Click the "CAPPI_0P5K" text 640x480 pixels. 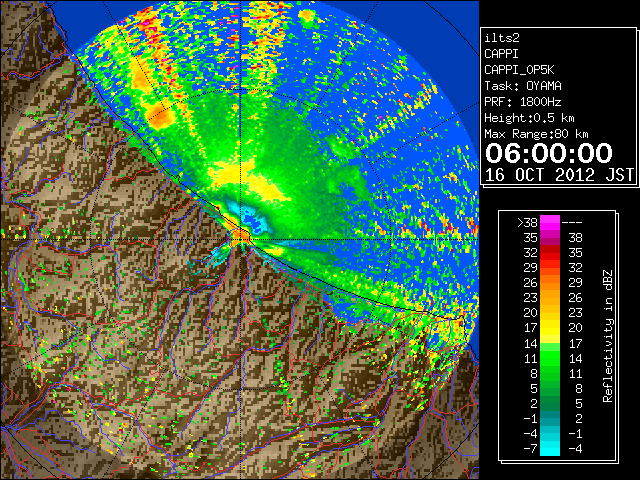(x=519, y=70)
